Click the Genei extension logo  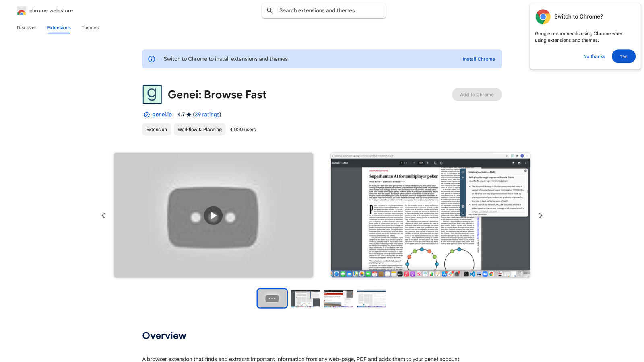click(x=152, y=95)
